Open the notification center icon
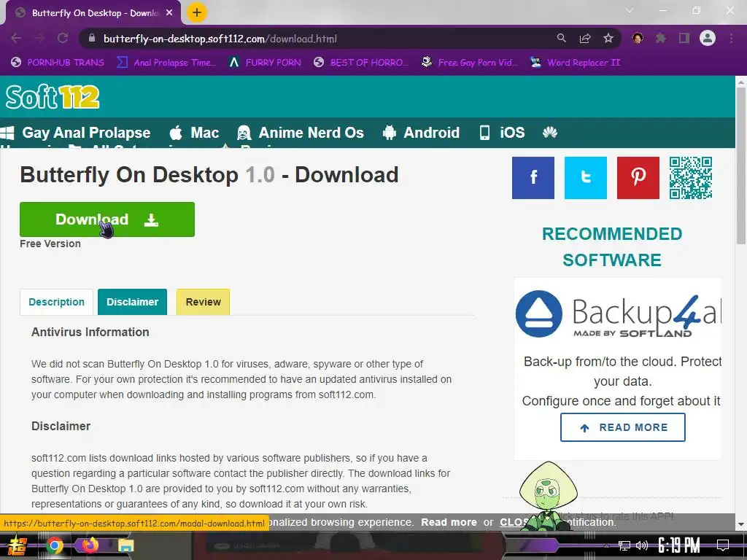This screenshot has height=560, width=747. (723, 545)
